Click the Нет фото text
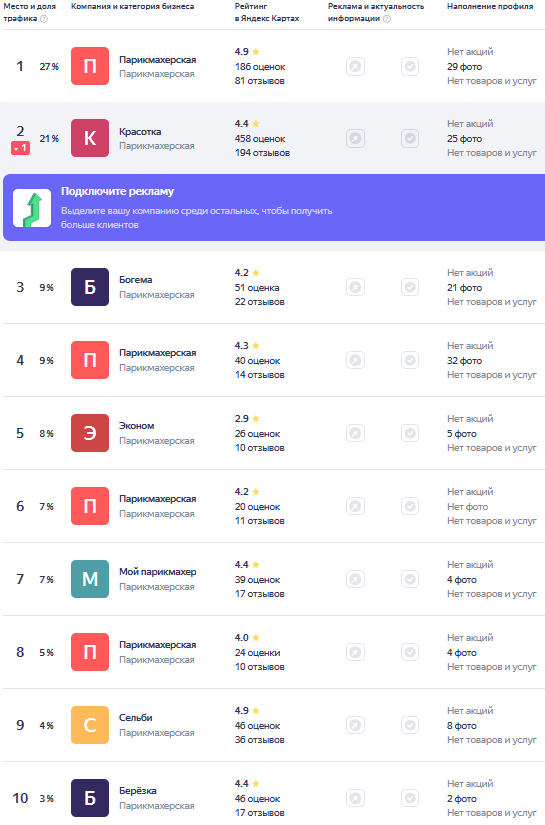545x825 pixels. click(x=468, y=507)
